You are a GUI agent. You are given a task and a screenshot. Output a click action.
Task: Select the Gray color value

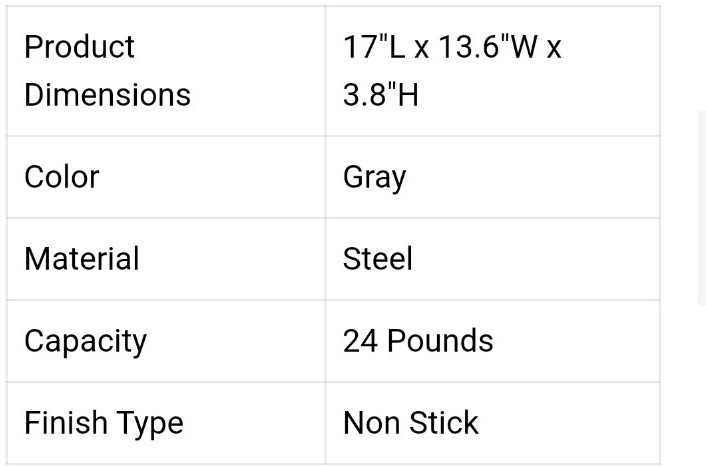click(374, 177)
